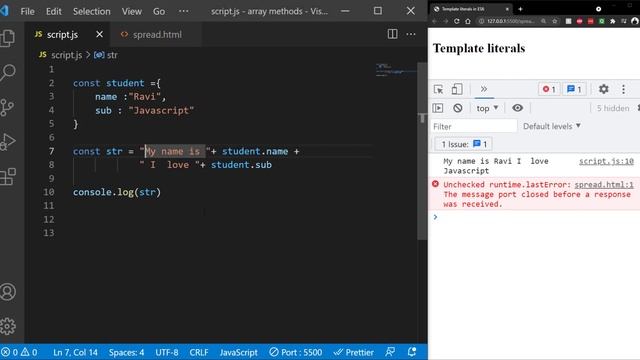Open the script.js:10 source link

(606, 161)
